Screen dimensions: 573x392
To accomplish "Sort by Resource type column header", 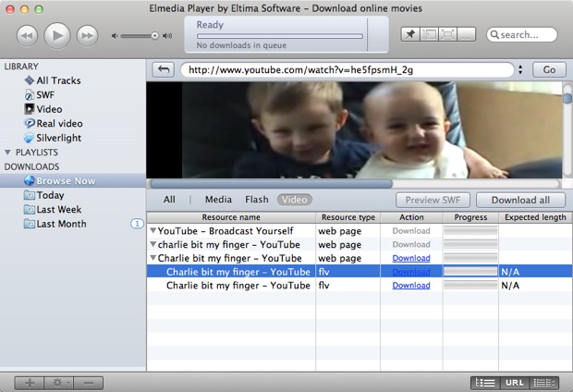I will click(x=348, y=217).
